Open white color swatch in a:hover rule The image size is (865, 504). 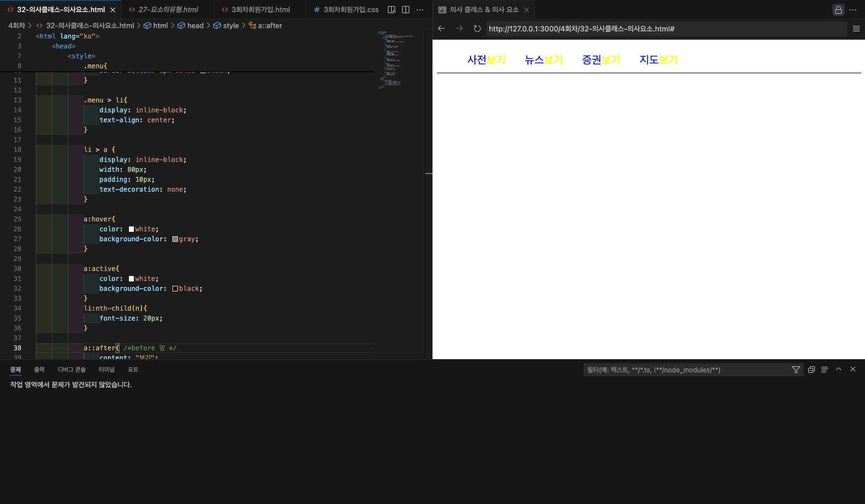tap(131, 229)
